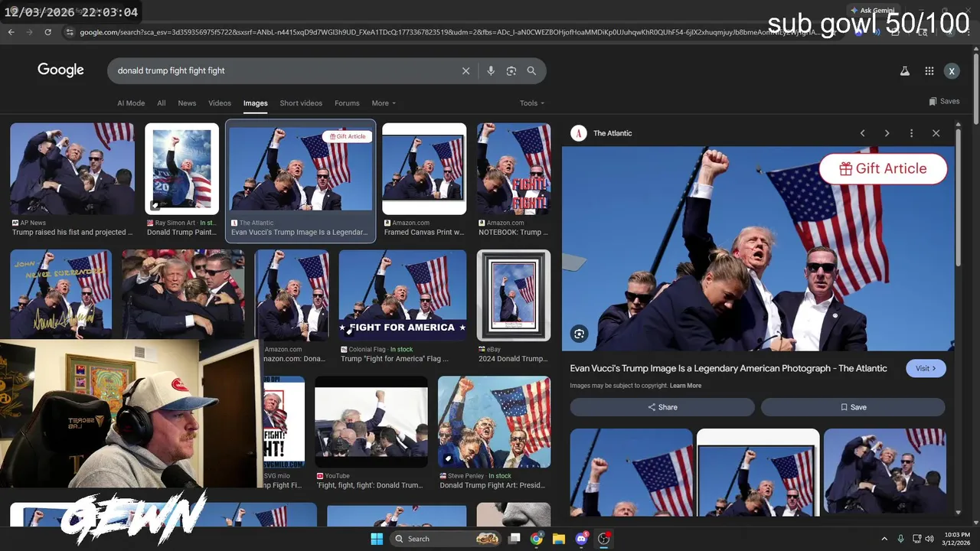Open John Never Surrender signed image result
980x551 pixels.
point(60,294)
